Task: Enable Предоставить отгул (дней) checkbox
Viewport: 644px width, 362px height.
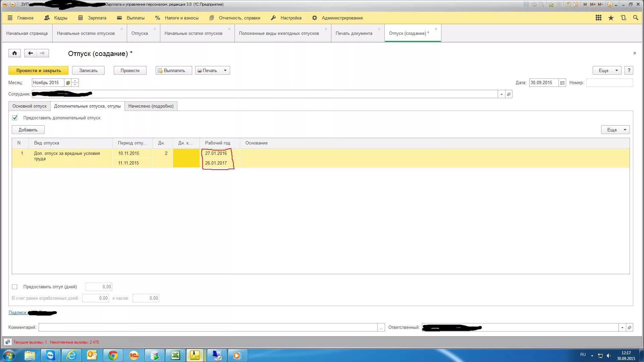Action: [15, 287]
